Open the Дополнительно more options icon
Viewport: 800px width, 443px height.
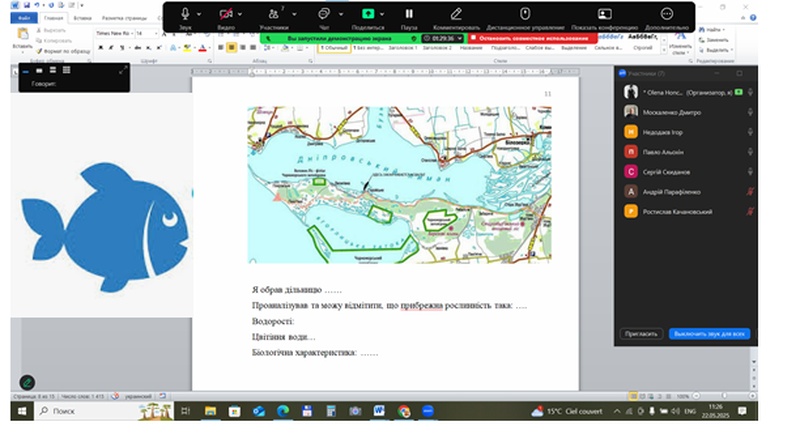(667, 13)
